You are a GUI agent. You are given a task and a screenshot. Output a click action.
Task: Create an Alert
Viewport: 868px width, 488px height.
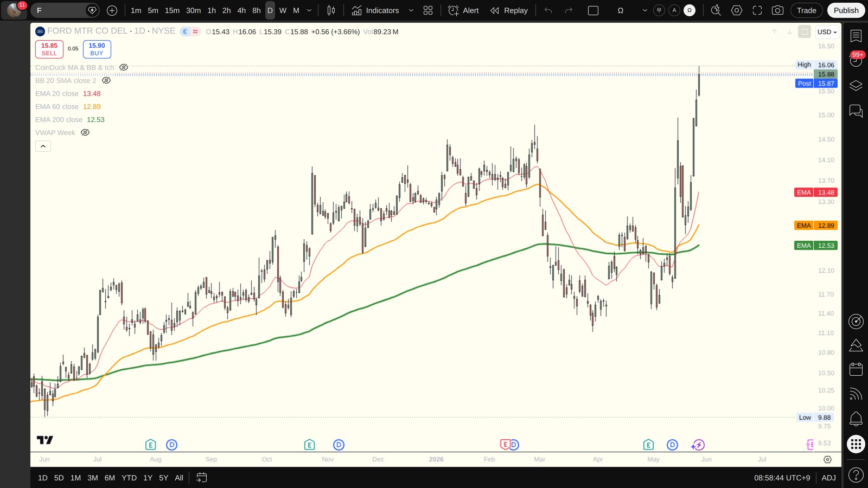click(x=464, y=10)
